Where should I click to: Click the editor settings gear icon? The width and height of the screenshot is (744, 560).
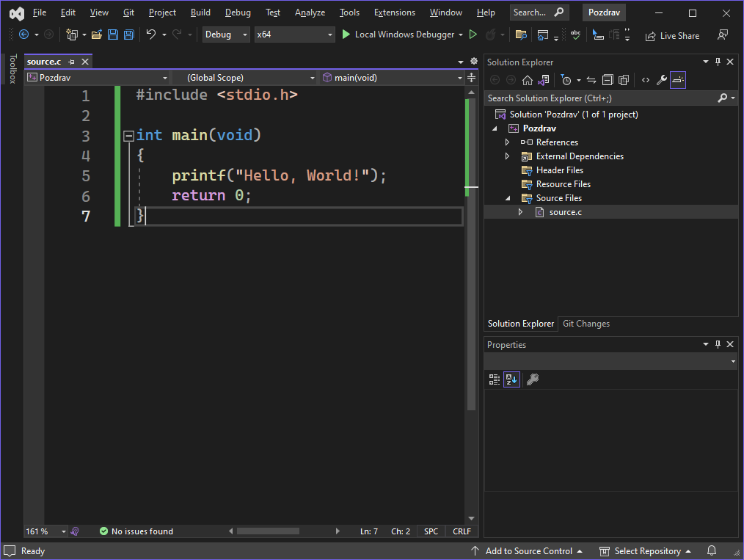(473, 61)
